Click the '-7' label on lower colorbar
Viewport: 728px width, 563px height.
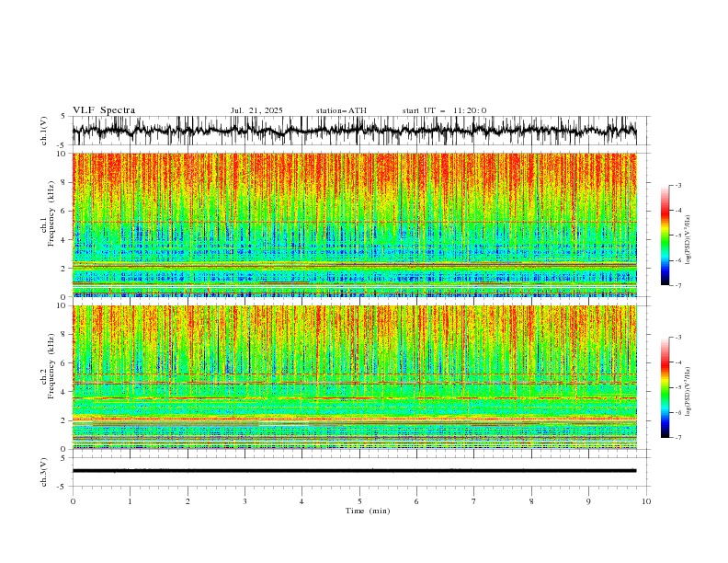click(677, 437)
